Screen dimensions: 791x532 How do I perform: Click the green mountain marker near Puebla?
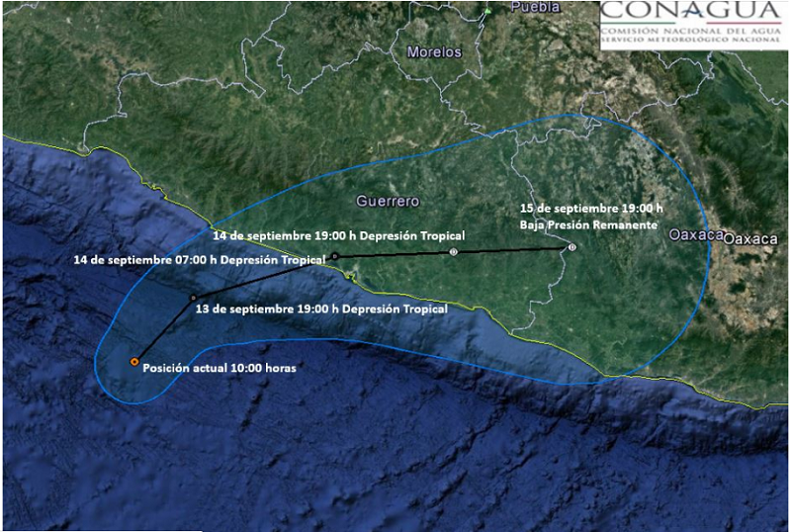pos(487,11)
